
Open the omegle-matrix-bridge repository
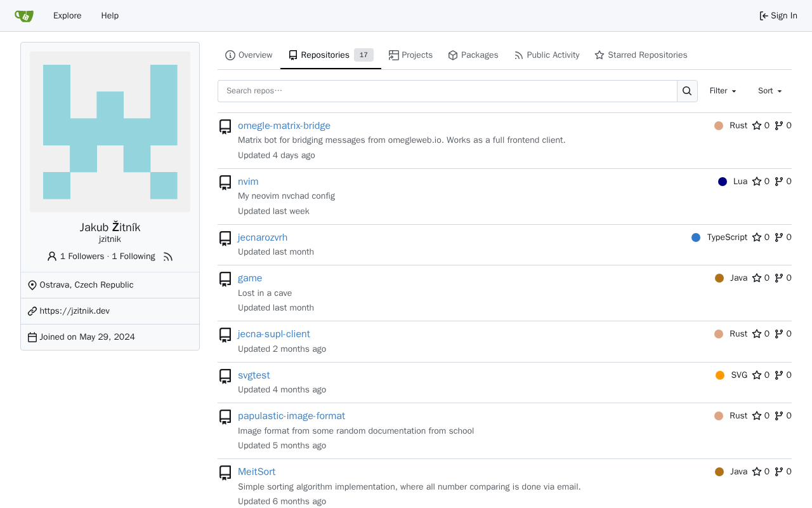284,126
